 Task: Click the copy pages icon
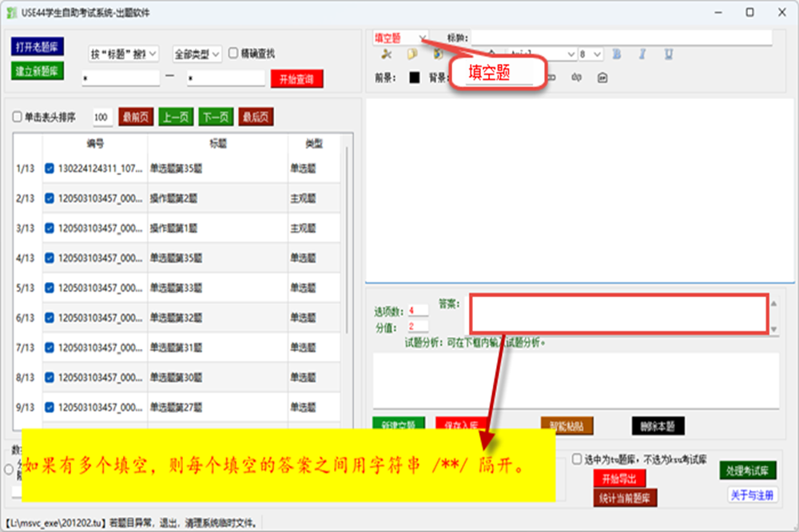pos(411,54)
